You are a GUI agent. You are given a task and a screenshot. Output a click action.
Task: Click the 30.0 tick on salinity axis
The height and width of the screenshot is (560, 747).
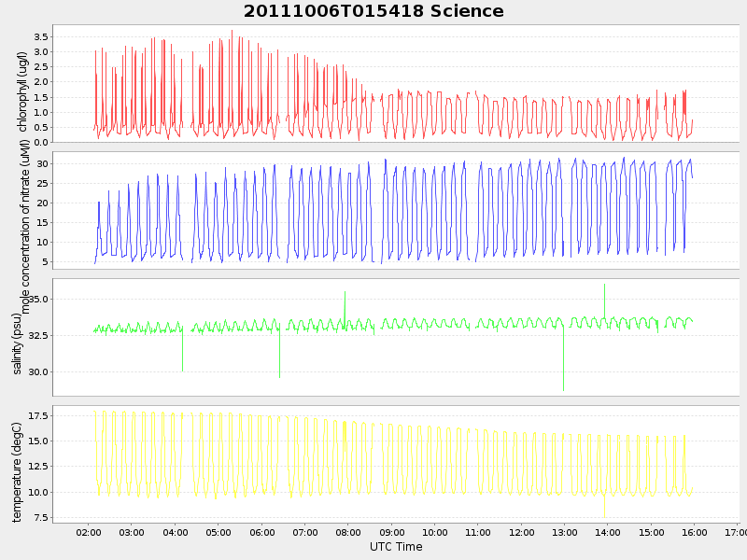point(38,371)
